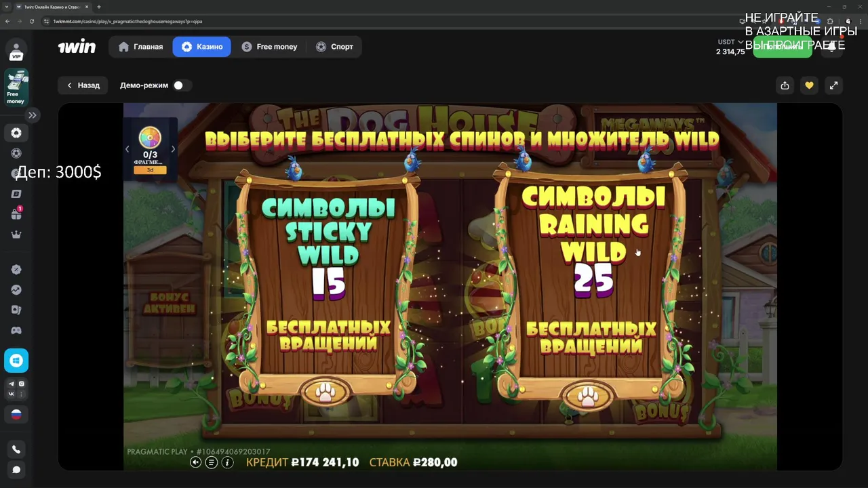Click paw button under Sticky Wild
The width and height of the screenshot is (868, 488).
[326, 392]
